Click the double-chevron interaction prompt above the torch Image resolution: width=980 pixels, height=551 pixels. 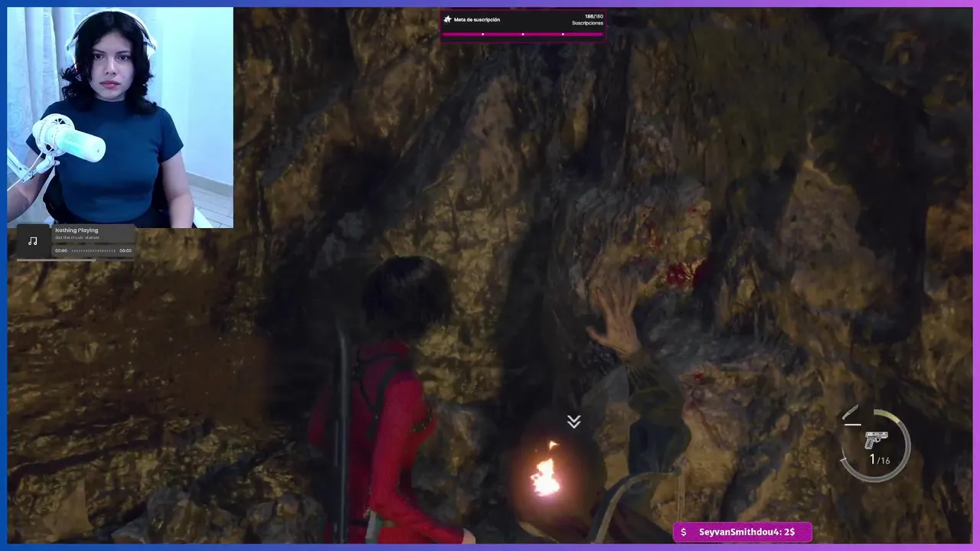coord(573,422)
